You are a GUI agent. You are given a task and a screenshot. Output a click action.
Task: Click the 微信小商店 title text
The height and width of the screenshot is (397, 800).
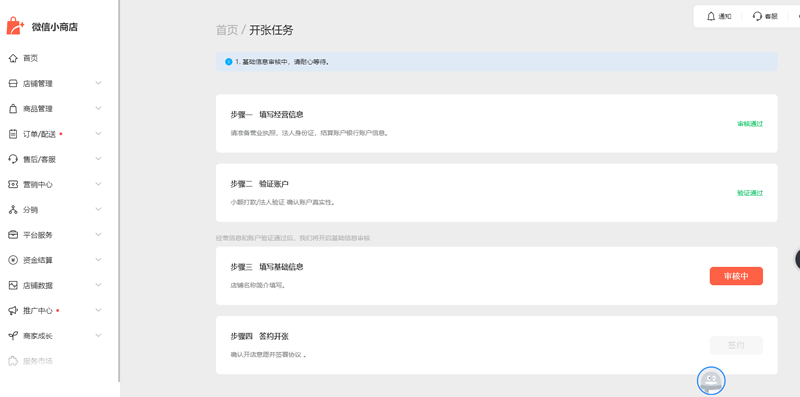(x=55, y=27)
